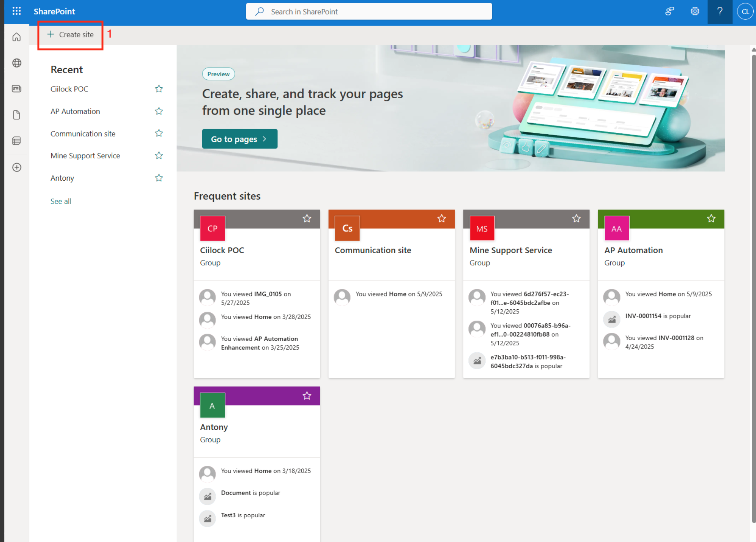The width and height of the screenshot is (756, 542).
Task: Star the AP Automation card
Action: pyautogui.click(x=711, y=219)
